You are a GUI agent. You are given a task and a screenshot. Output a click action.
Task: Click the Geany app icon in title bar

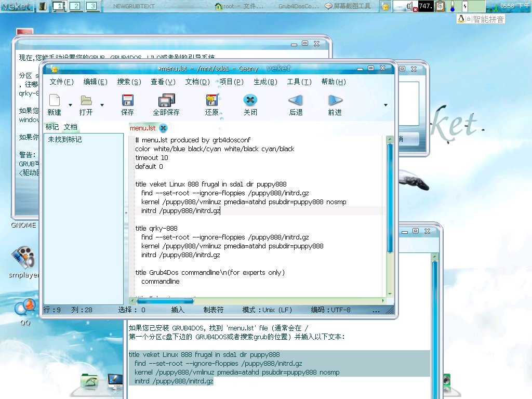tap(54, 69)
